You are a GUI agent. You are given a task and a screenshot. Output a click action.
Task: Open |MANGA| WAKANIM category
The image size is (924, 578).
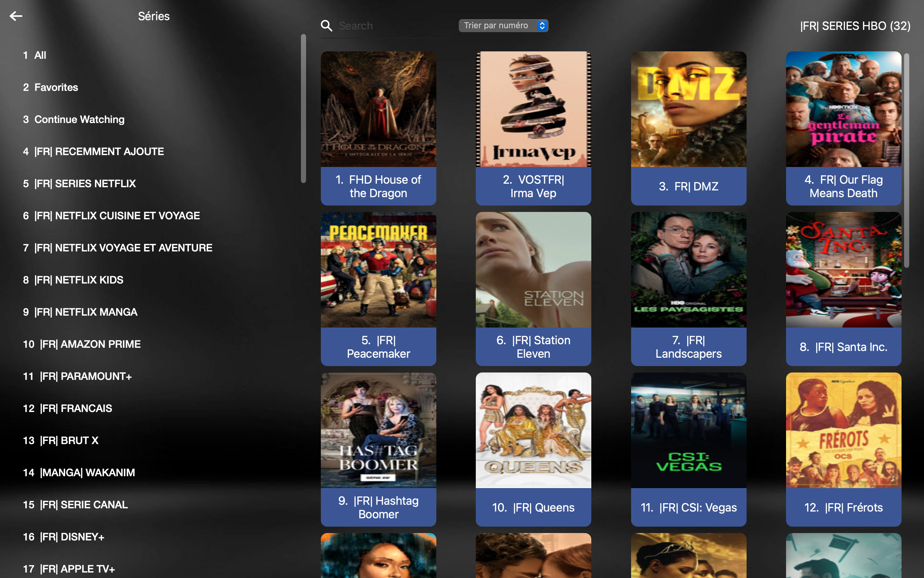[79, 472]
